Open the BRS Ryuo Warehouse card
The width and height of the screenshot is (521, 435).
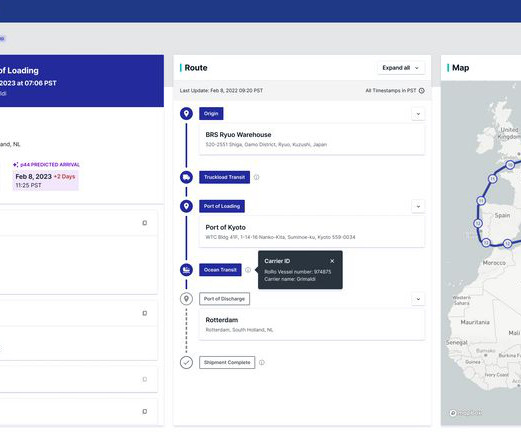coord(312,139)
